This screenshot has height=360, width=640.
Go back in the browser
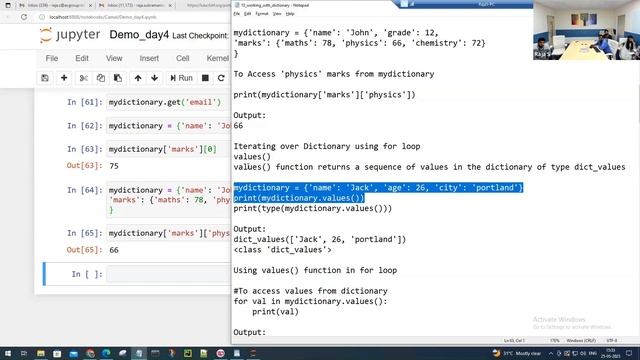pos(8,17)
